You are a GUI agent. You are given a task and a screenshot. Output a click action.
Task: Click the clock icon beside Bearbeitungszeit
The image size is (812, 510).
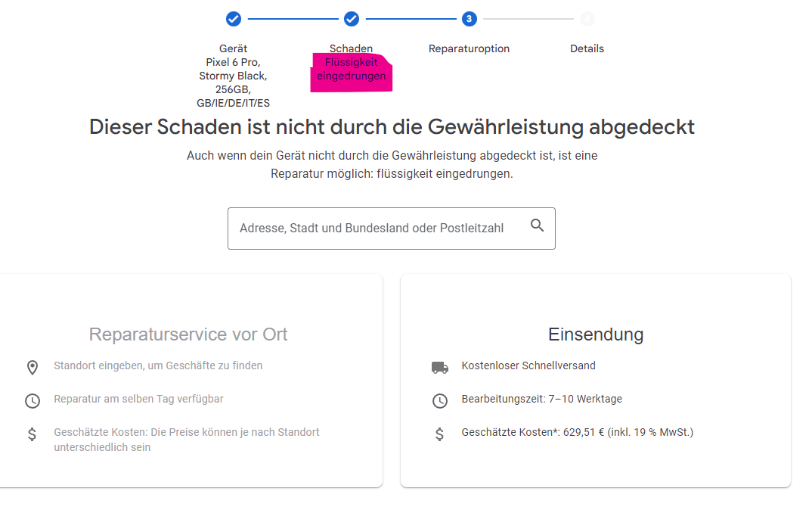(x=440, y=401)
